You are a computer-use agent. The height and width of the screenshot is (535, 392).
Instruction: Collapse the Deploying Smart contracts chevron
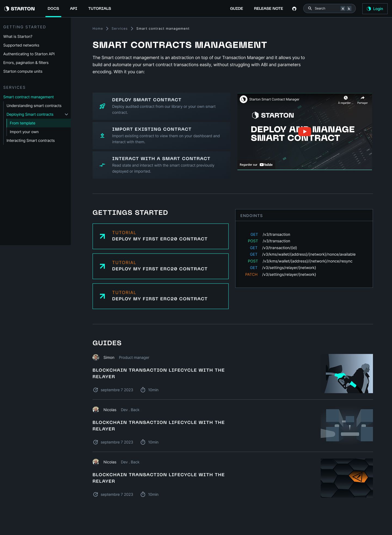66,114
